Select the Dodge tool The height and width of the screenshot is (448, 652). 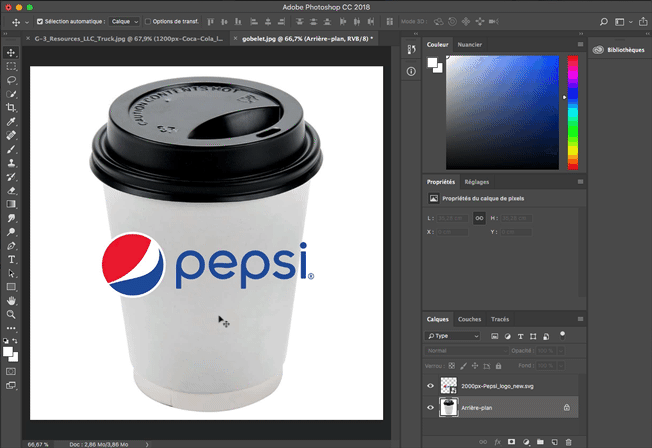(x=11, y=232)
